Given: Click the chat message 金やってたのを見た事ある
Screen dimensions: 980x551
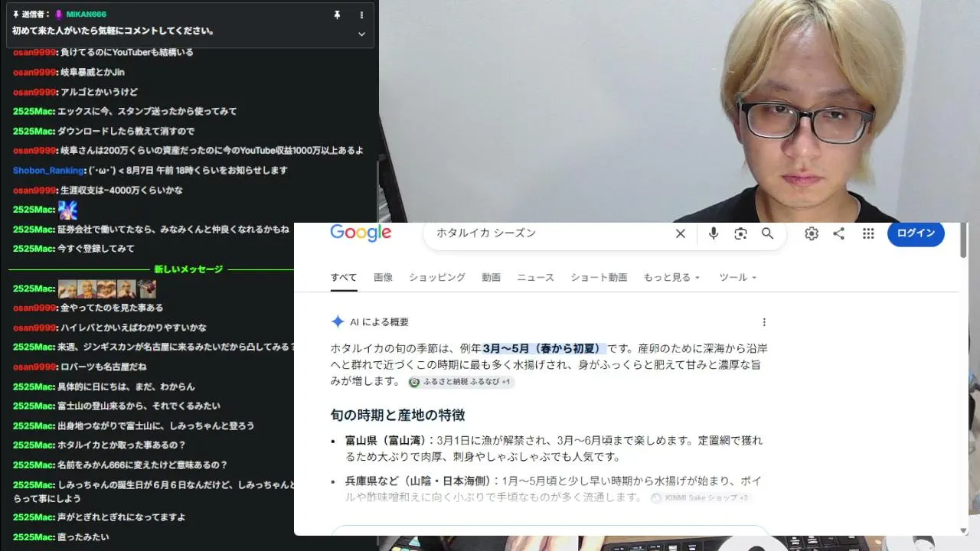Looking at the screenshot, I should point(112,308).
